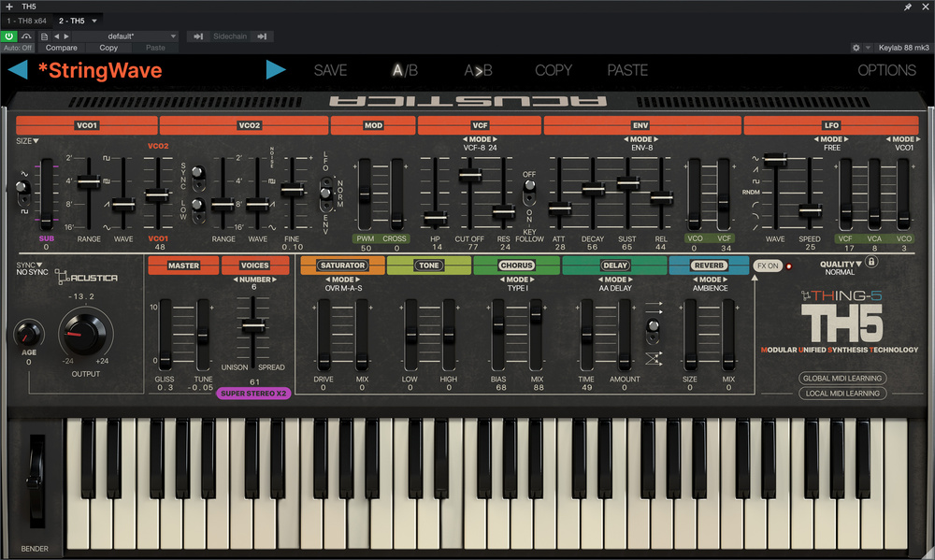Click the VCF Cut Off slider
Image resolution: width=935 pixels, height=560 pixels.
click(471, 175)
